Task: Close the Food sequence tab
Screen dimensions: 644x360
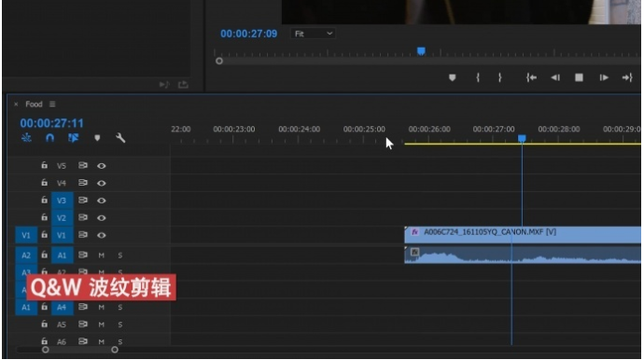Action: pos(16,104)
